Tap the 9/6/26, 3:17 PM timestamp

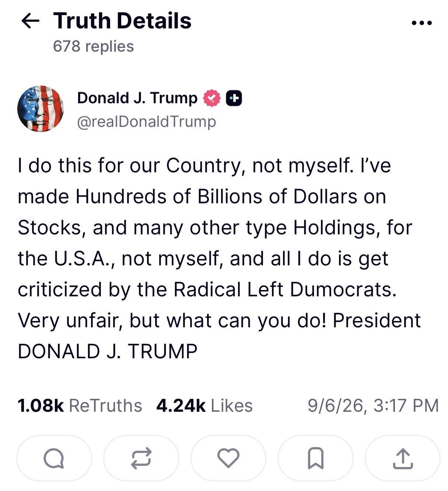coord(373,405)
